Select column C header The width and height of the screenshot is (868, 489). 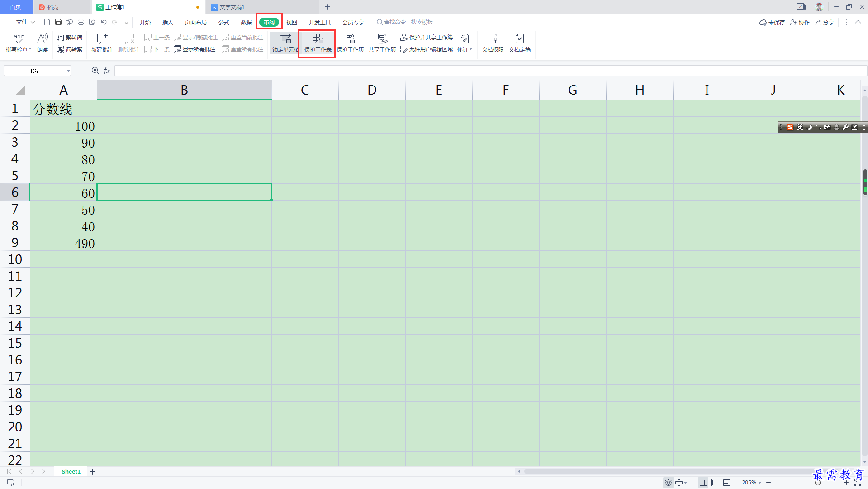(x=305, y=90)
